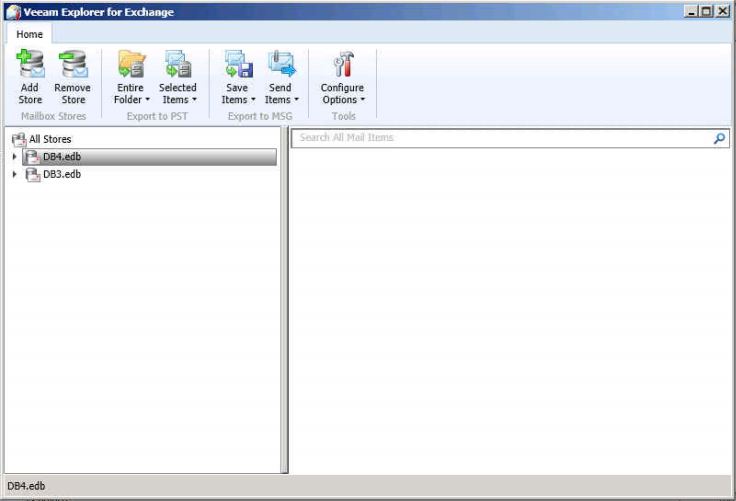Open the Entire Folder dropdown arrow
Viewport: 736px width, 501px height.
coord(147,100)
